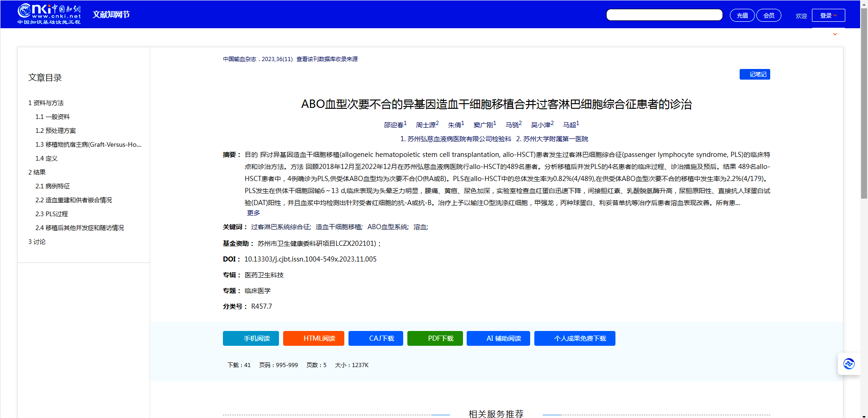Go to 1.3 移植物抗宿主病 in contents
Screen dimensions: 868x418
pyautogui.click(x=88, y=144)
